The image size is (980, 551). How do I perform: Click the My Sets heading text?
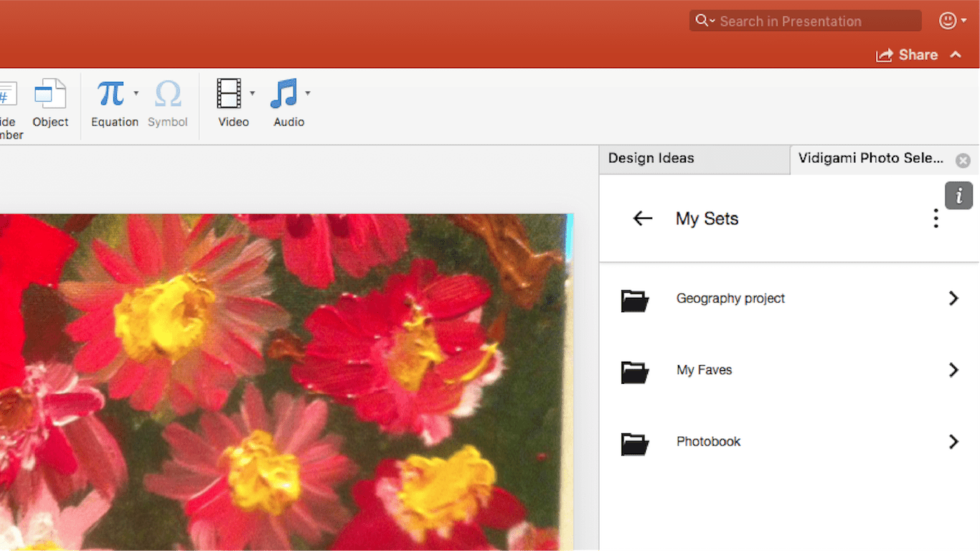(707, 219)
